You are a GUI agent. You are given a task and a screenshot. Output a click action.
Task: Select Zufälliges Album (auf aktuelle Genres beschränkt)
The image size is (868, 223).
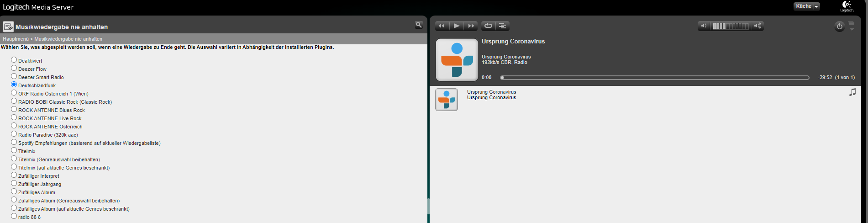(14, 208)
